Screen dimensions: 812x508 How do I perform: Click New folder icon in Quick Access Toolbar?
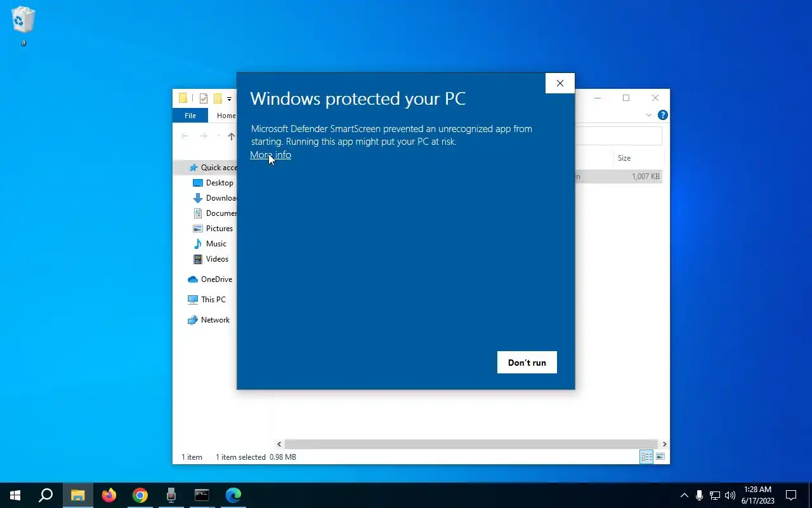tap(218, 98)
